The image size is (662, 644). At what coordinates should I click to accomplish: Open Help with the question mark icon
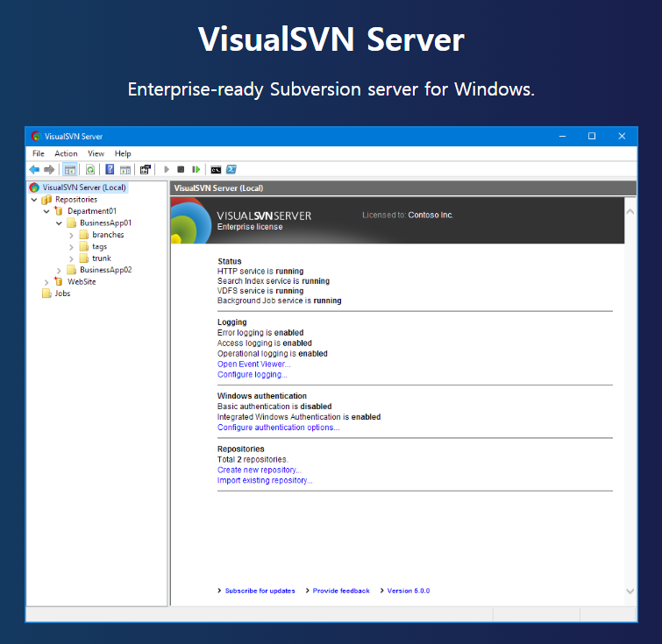click(x=110, y=170)
